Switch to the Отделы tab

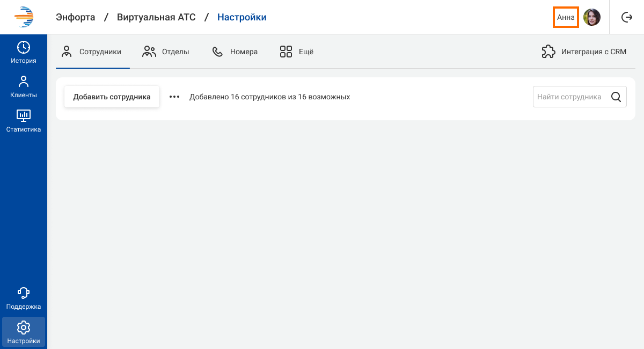(x=166, y=52)
